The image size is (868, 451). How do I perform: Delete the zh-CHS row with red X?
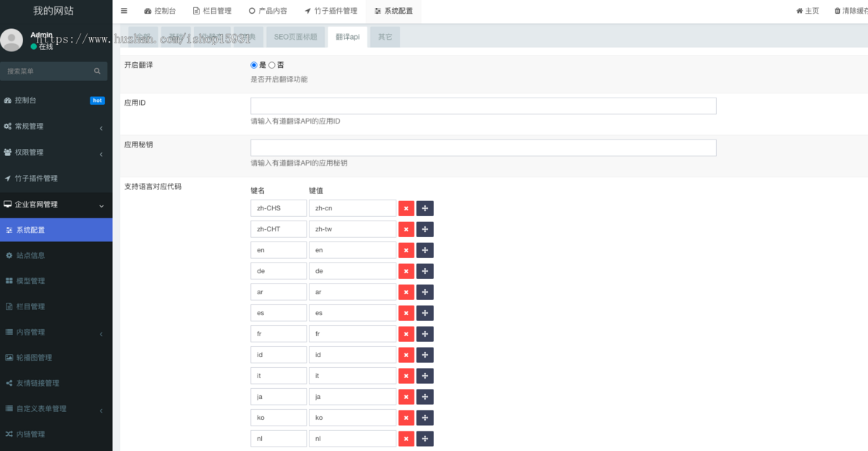click(407, 208)
